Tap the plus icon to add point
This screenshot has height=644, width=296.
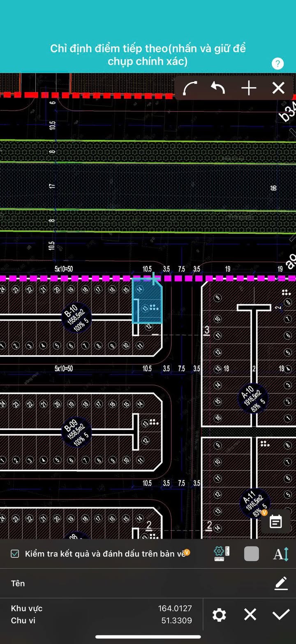point(249,88)
